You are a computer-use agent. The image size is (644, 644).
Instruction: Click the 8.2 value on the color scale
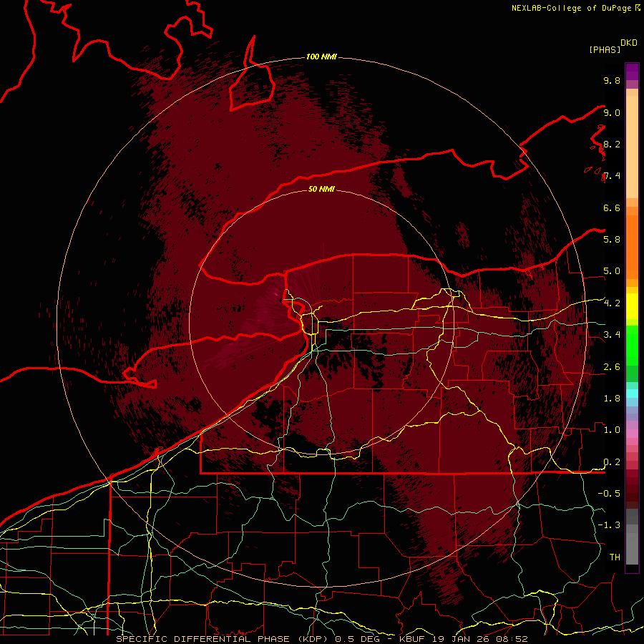[612, 145]
